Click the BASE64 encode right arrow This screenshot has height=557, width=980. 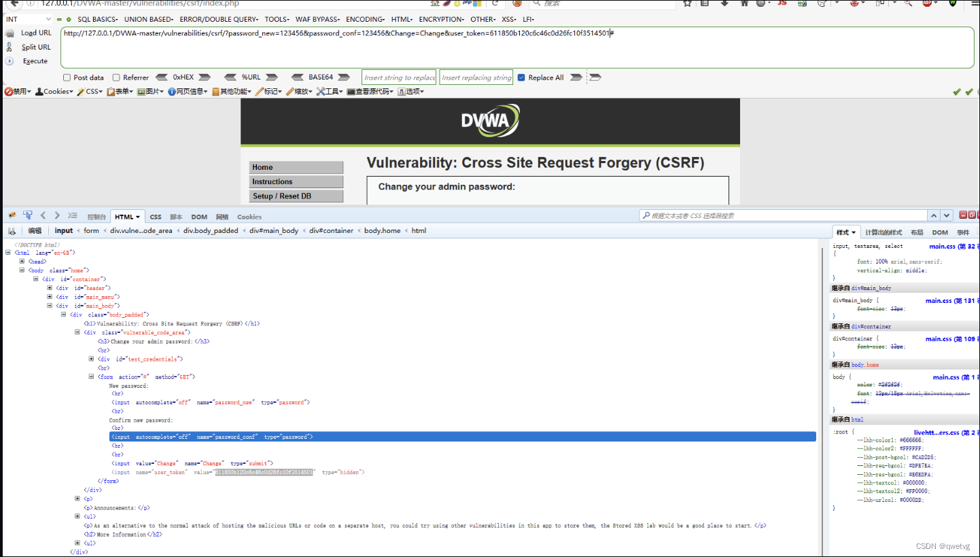345,77
